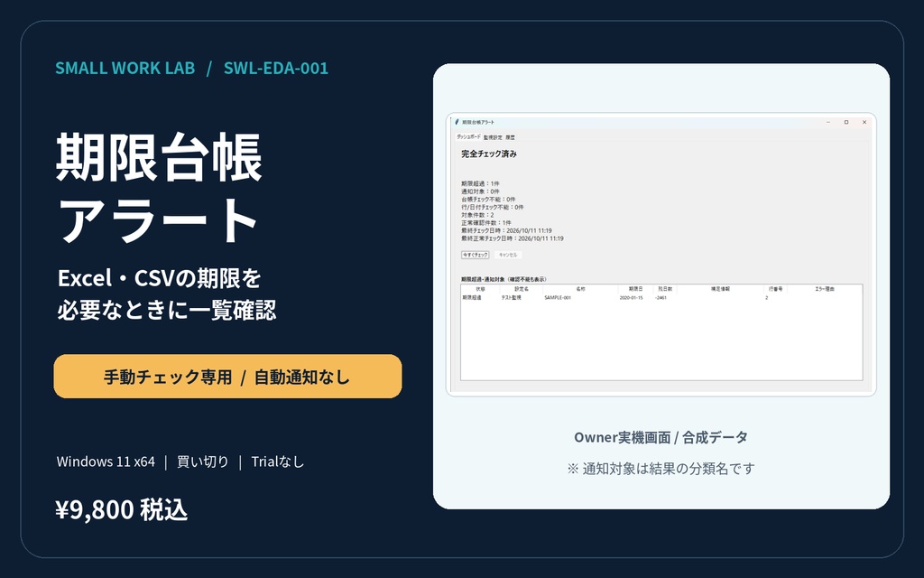Maximize the 期限台帳アラート window
Image resolution: width=924 pixels, height=578 pixels.
tap(846, 122)
